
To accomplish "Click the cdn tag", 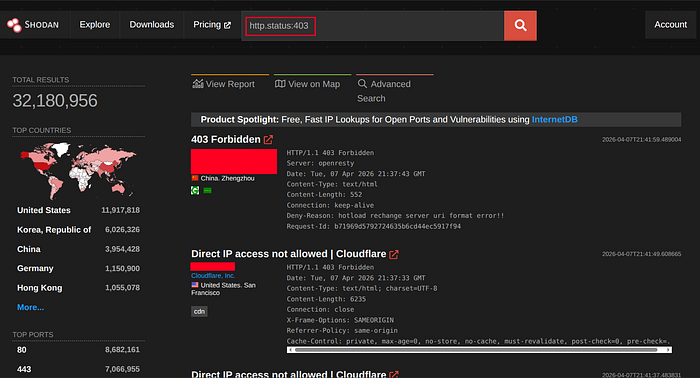I will pyautogui.click(x=199, y=312).
